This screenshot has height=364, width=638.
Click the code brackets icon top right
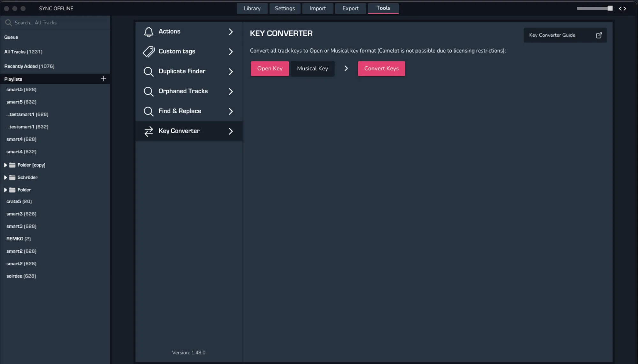(622, 9)
